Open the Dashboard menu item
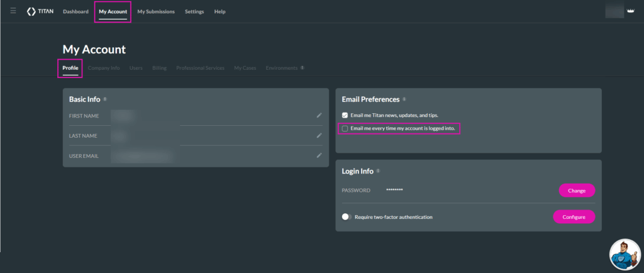The width and height of the screenshot is (644, 273). pos(75,12)
